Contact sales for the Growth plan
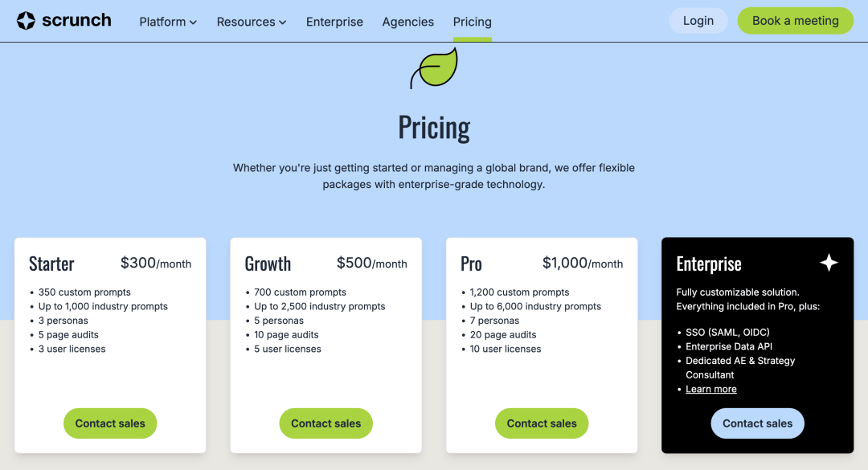This screenshot has width=868, height=470. click(326, 423)
